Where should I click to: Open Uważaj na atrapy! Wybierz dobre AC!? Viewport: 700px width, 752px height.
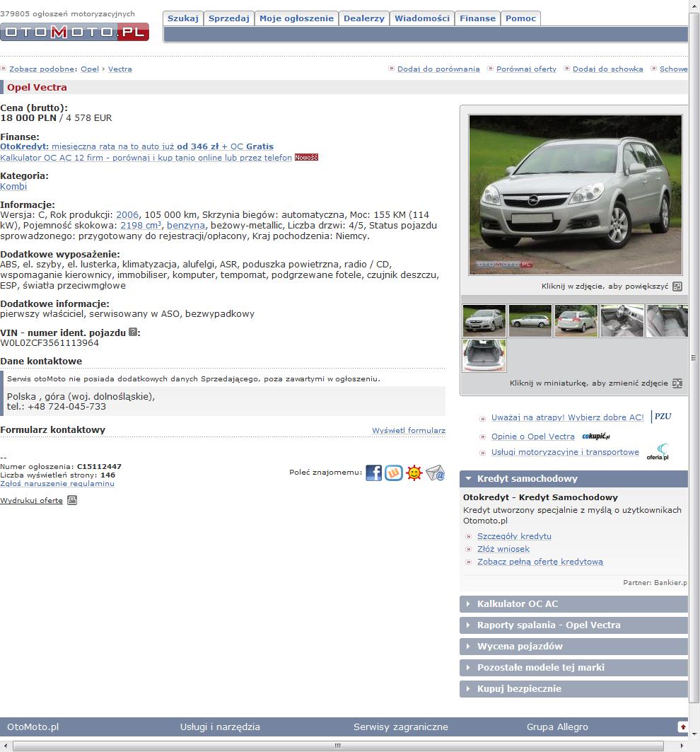567,417
